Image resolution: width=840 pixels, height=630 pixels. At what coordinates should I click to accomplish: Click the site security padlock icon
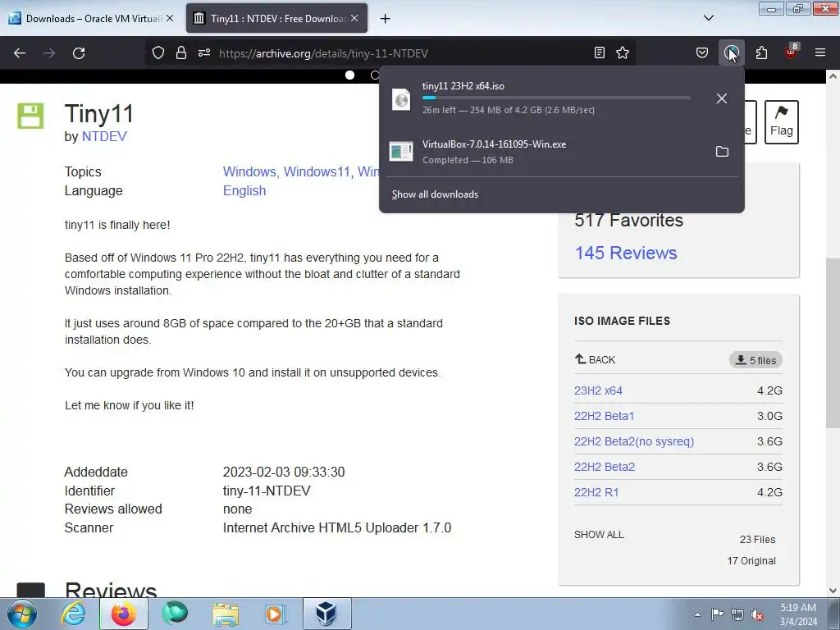click(181, 53)
